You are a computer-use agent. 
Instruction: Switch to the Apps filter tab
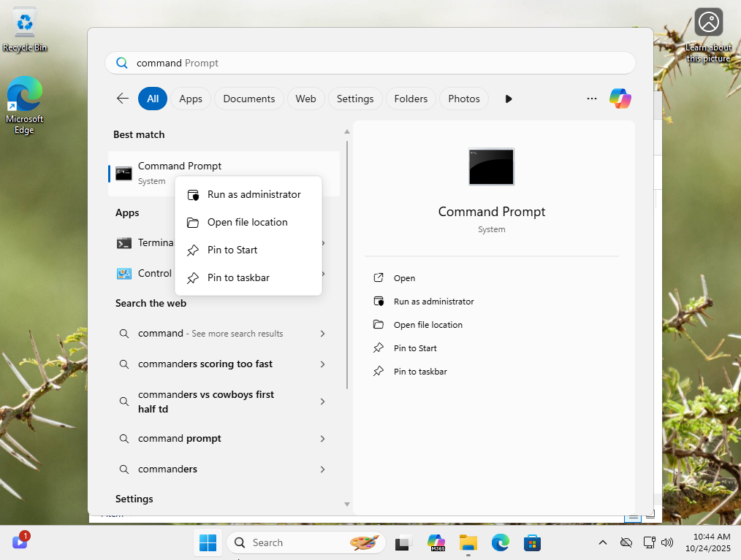coord(191,99)
